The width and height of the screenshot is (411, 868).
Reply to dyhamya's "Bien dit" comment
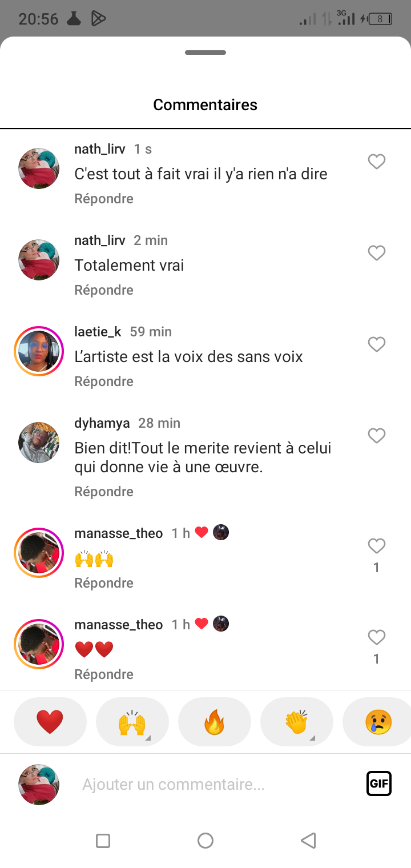[x=104, y=492]
